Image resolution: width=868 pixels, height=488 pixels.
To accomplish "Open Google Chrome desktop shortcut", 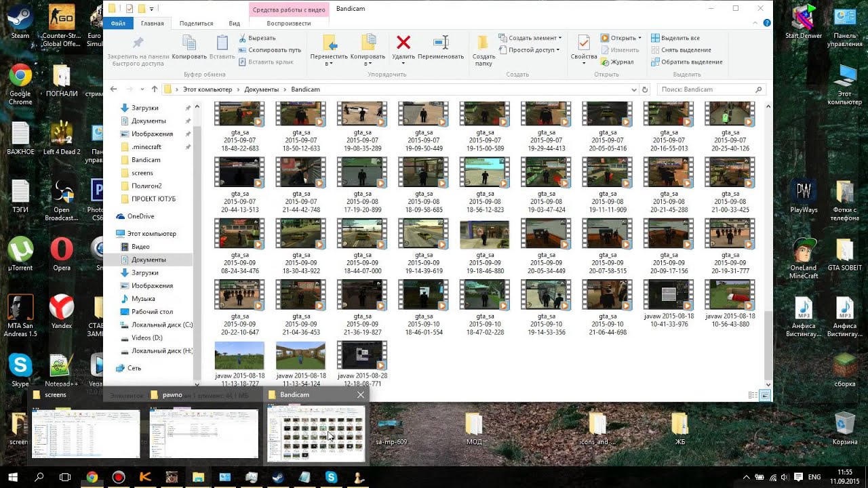I will (x=20, y=85).
